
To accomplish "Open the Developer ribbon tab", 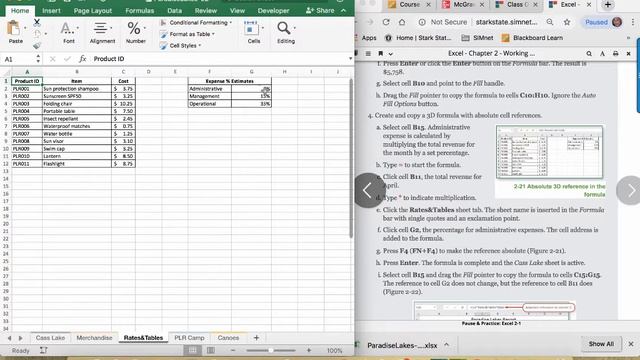I will (x=273, y=11).
